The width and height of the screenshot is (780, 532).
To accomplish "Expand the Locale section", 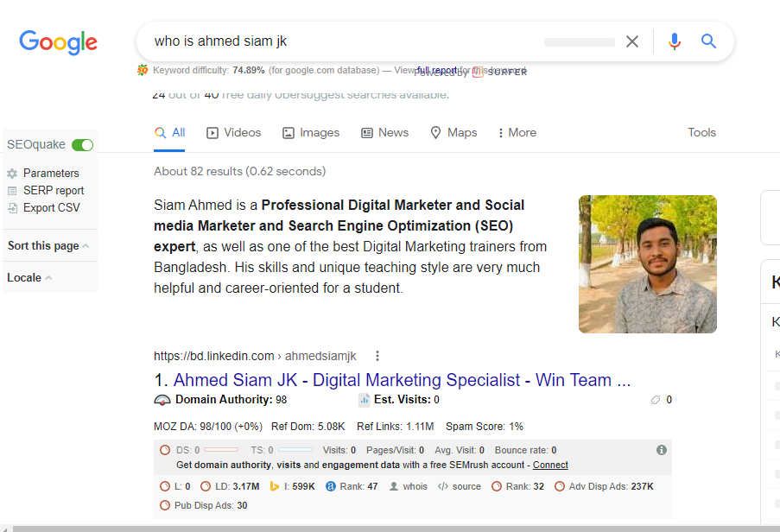I will pyautogui.click(x=29, y=277).
